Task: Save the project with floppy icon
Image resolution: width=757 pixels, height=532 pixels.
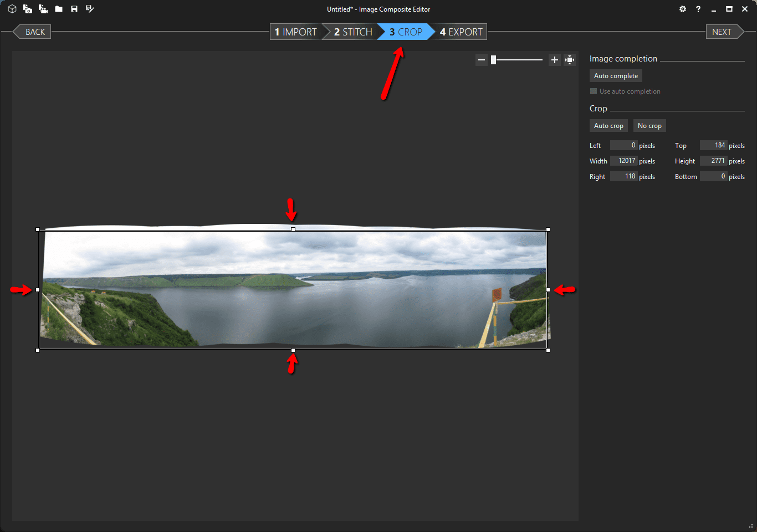Action: [74, 9]
